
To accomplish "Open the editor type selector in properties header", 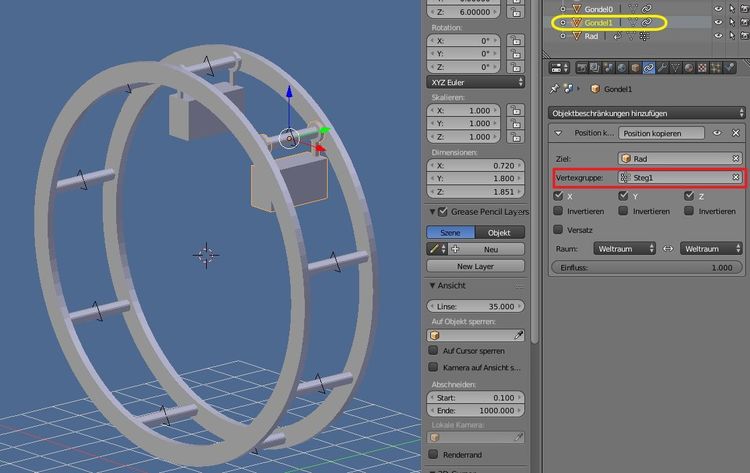I will click(x=559, y=68).
